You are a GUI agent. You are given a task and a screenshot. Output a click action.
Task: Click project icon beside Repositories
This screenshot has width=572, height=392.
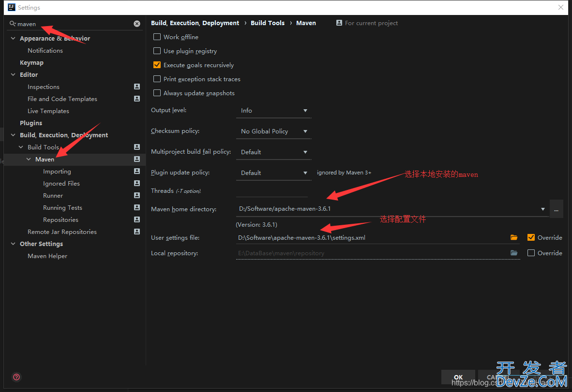tap(137, 219)
